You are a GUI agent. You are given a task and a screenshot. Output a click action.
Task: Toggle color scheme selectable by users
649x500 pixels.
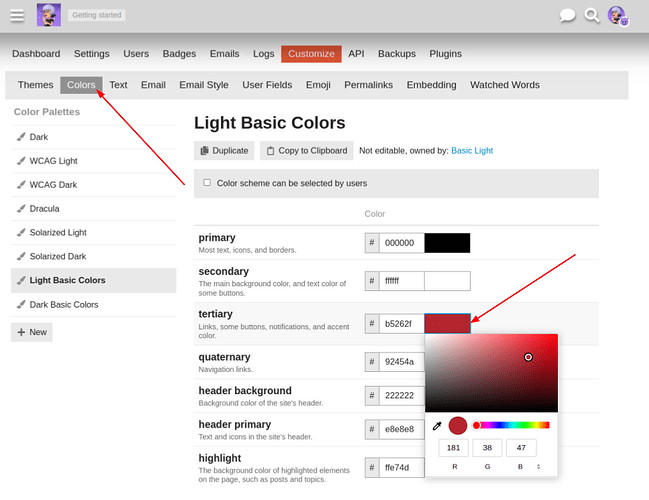(x=207, y=183)
